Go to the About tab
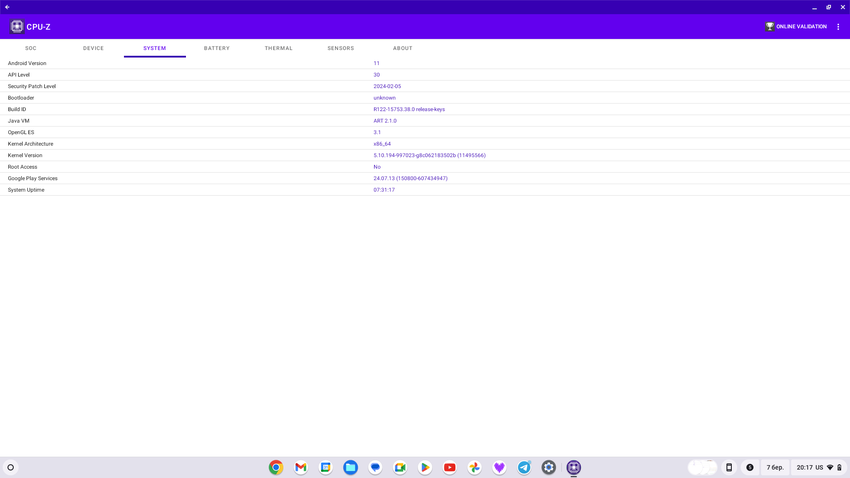The image size is (850, 478). (403, 48)
